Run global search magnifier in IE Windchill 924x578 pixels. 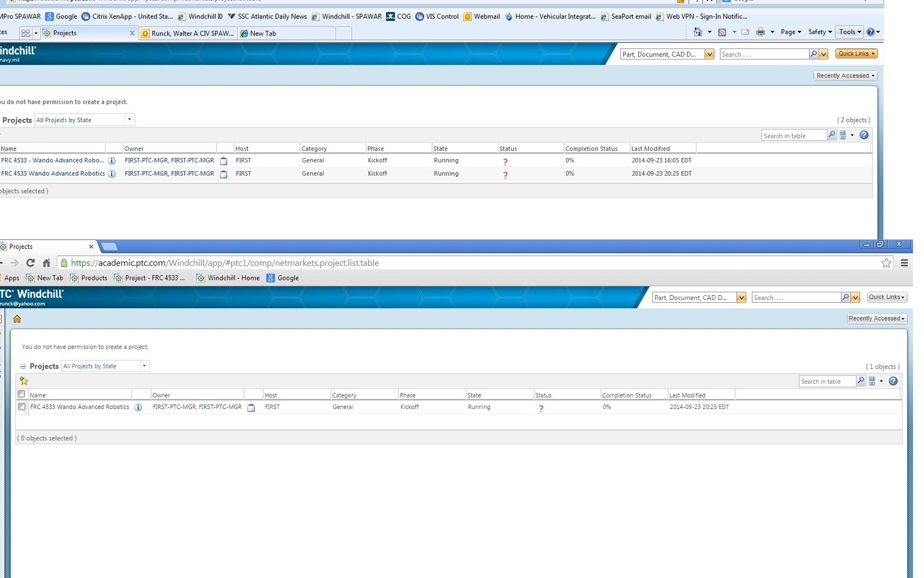click(x=813, y=54)
